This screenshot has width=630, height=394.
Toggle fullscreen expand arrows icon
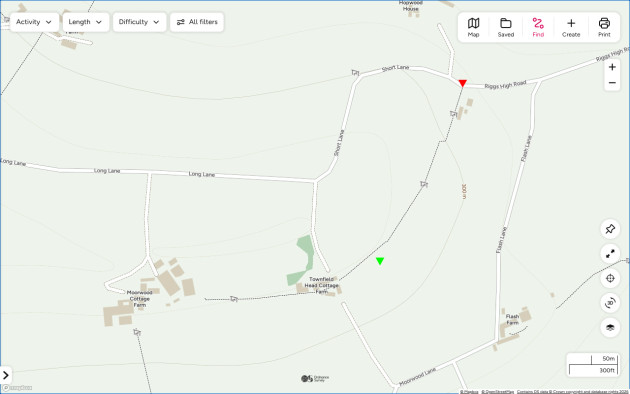coord(610,254)
